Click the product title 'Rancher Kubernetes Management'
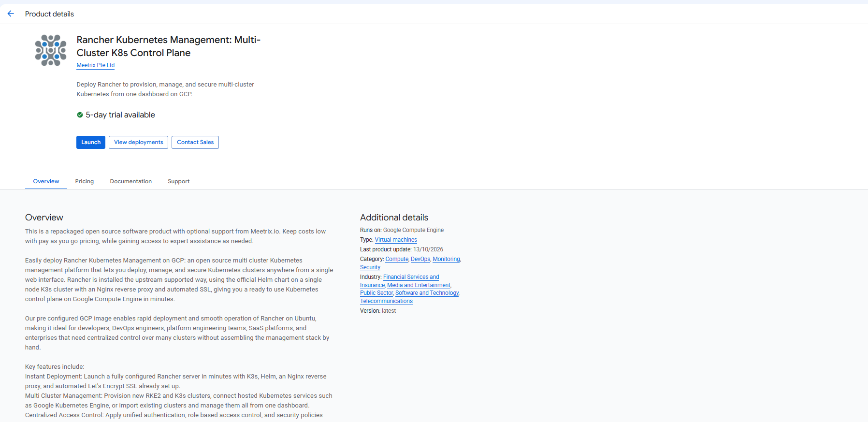 coord(168,46)
